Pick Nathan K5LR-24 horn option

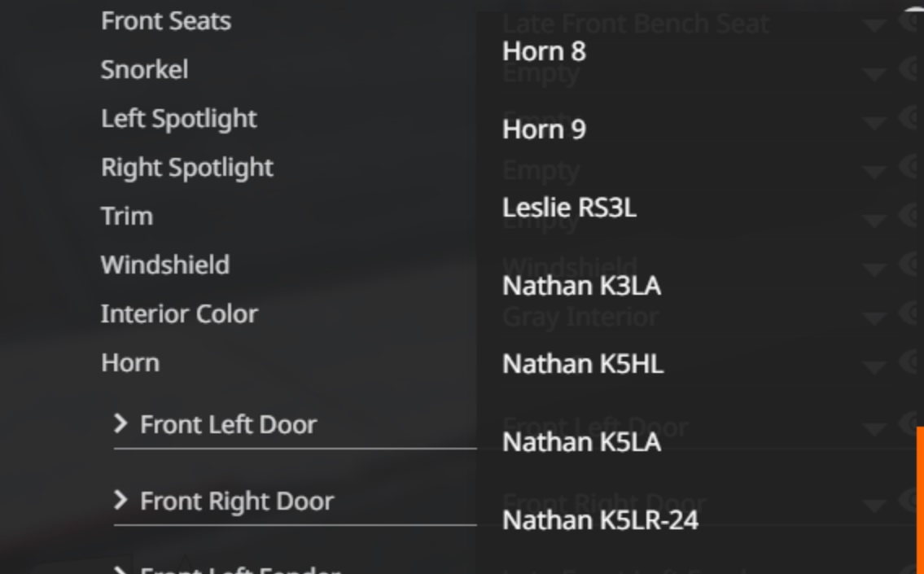click(600, 520)
